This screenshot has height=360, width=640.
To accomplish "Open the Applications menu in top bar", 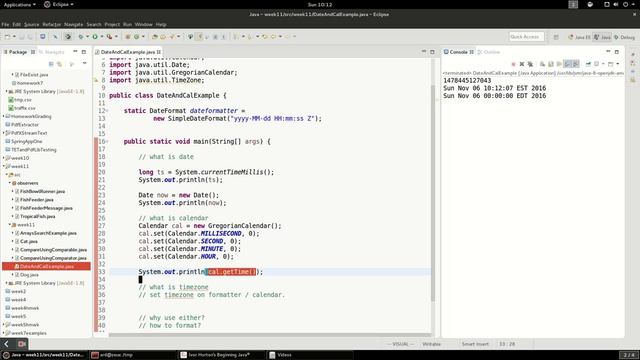I will pyautogui.click(x=19, y=4).
